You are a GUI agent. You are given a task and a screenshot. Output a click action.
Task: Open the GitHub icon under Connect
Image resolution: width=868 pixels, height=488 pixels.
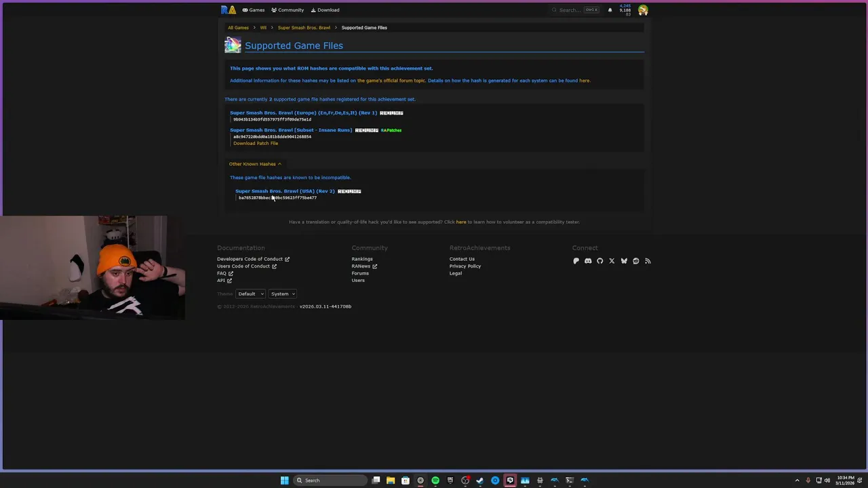coord(600,261)
